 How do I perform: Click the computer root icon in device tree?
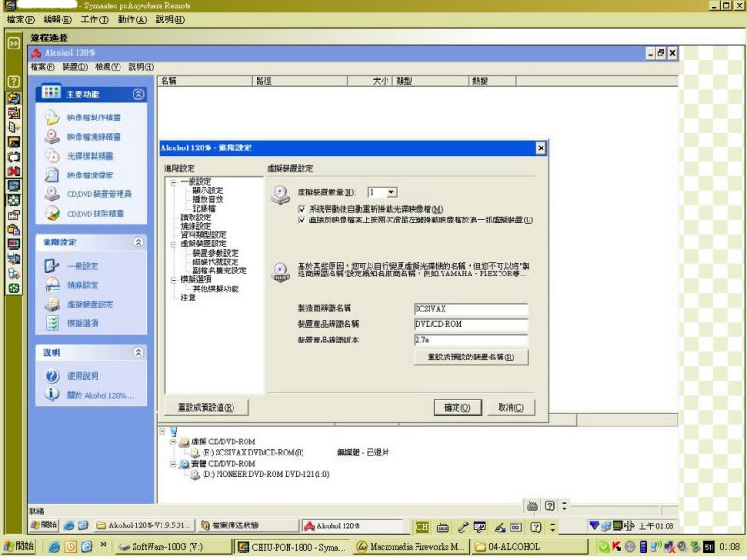[174, 431]
